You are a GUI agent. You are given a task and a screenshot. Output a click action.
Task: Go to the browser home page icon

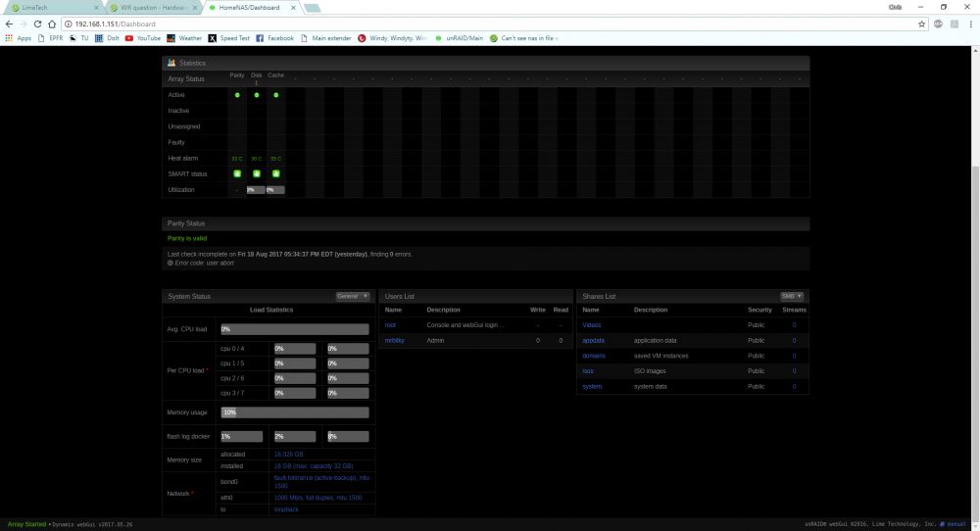(52, 24)
